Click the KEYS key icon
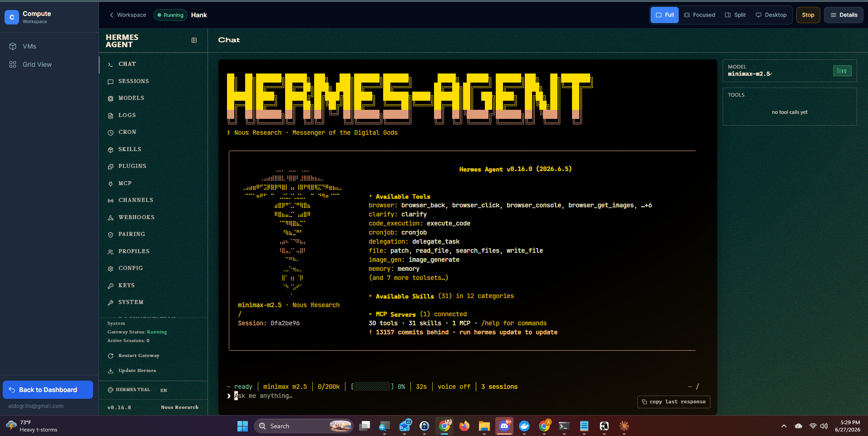The image size is (868, 436). [x=110, y=286]
